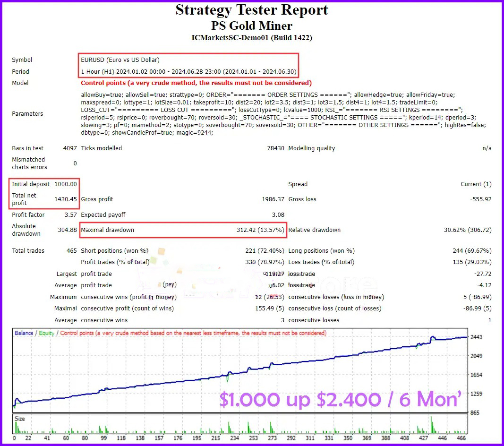Image resolution: width=504 pixels, height=446 pixels.
Task: Select the Balance legend label above the chart
Action: pyautogui.click(x=24, y=333)
